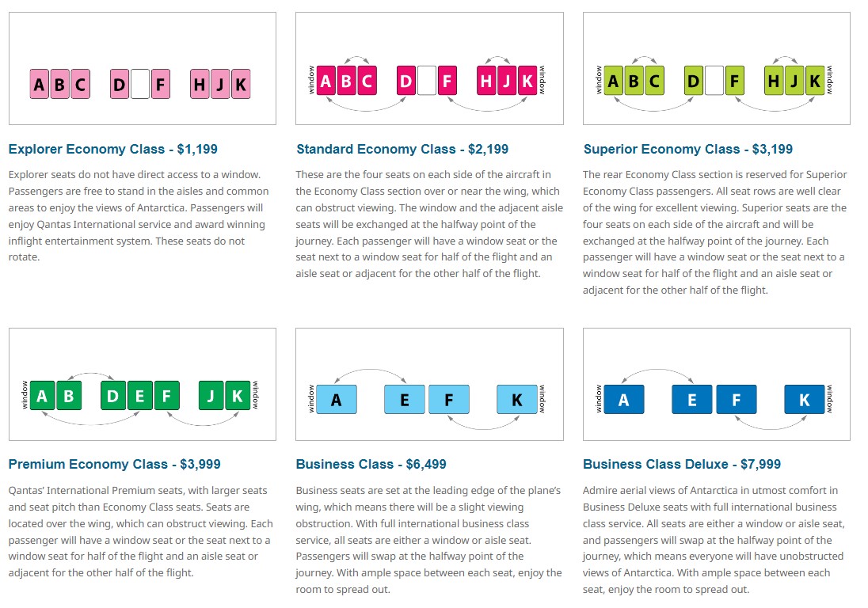Open the Premium Economy Class - $3,999 heading
The height and width of the screenshot is (608, 868).
coord(115,464)
